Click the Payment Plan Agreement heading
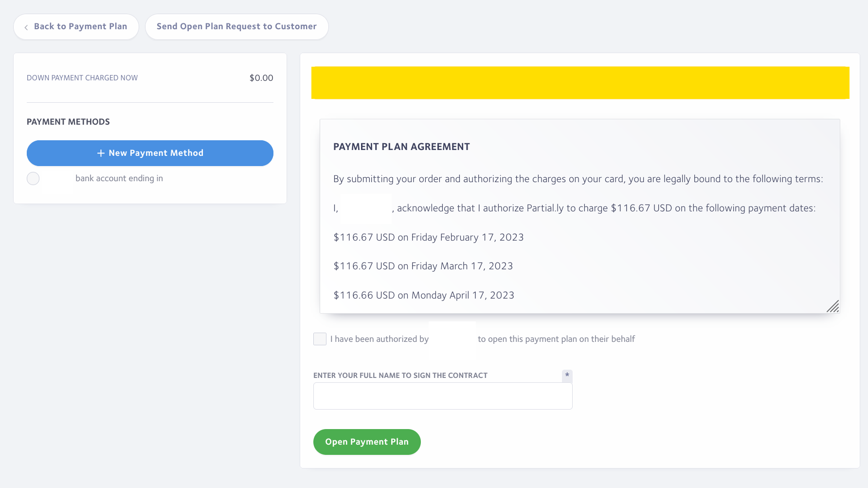The image size is (868, 488). click(x=401, y=147)
